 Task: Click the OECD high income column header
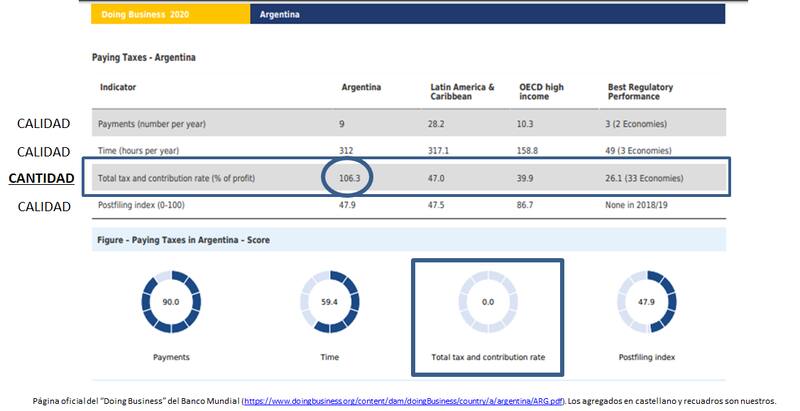click(x=547, y=93)
